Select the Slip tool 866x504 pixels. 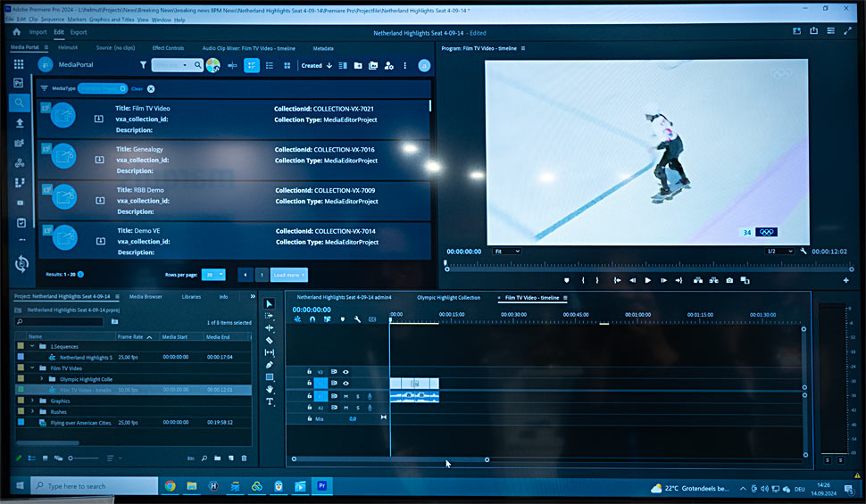point(269,352)
